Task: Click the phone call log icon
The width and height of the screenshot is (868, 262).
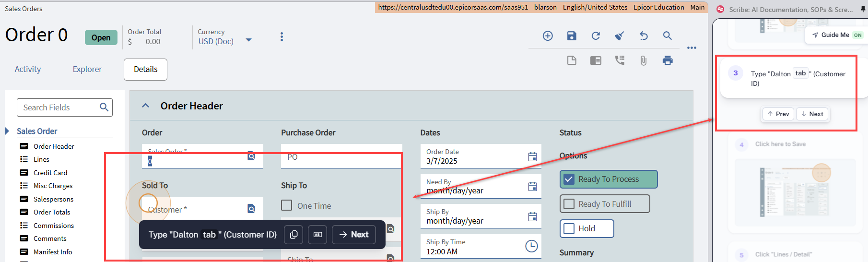Action: 620,60
